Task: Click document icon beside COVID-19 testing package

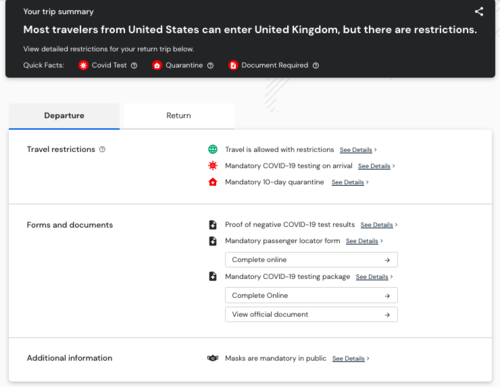Action: tap(213, 277)
